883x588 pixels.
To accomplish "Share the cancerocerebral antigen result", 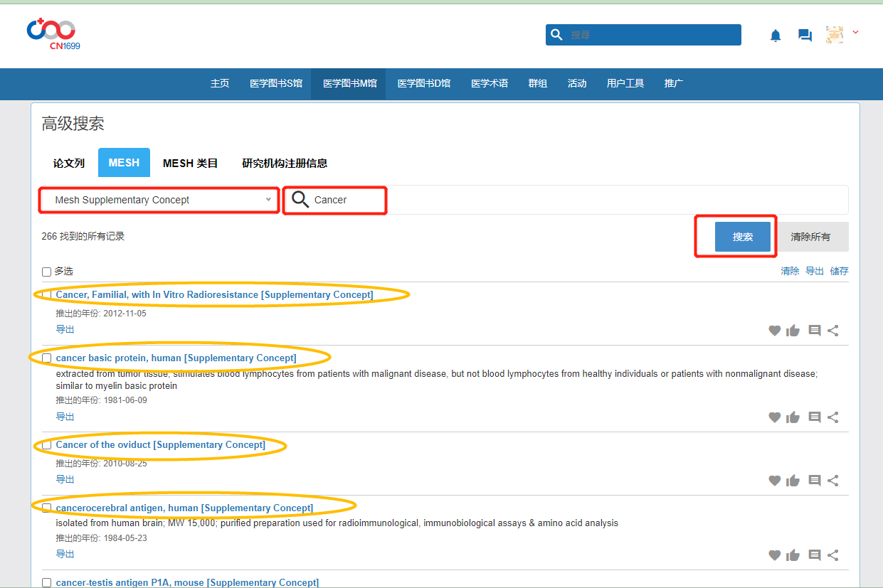I will (833, 555).
